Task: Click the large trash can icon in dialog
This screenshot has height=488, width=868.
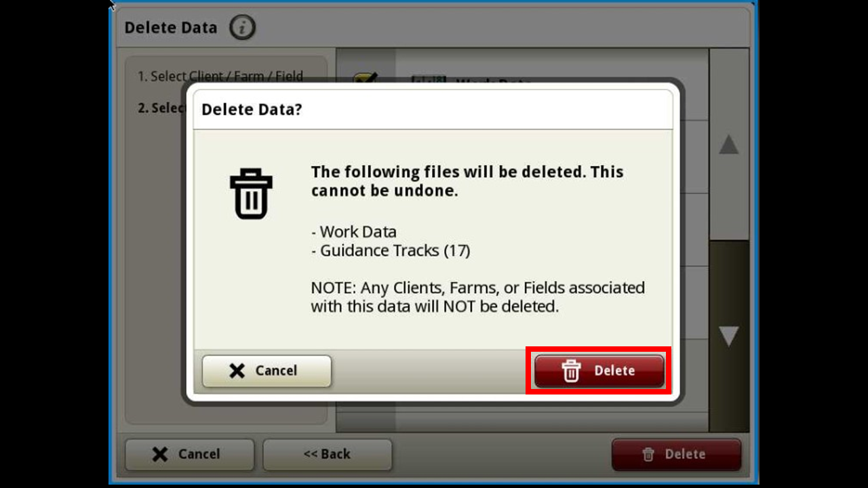Action: tap(251, 194)
